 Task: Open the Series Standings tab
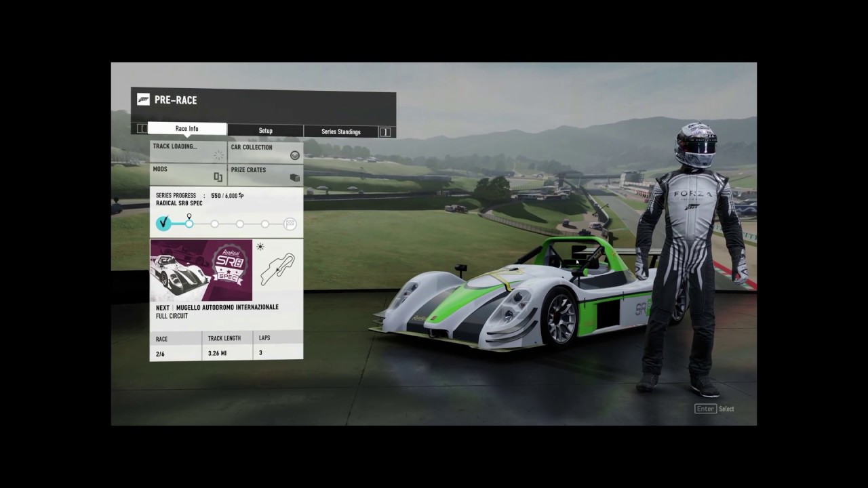pyautogui.click(x=341, y=131)
